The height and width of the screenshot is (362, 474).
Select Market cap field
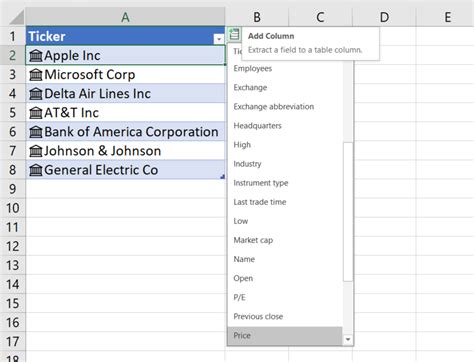pos(285,240)
